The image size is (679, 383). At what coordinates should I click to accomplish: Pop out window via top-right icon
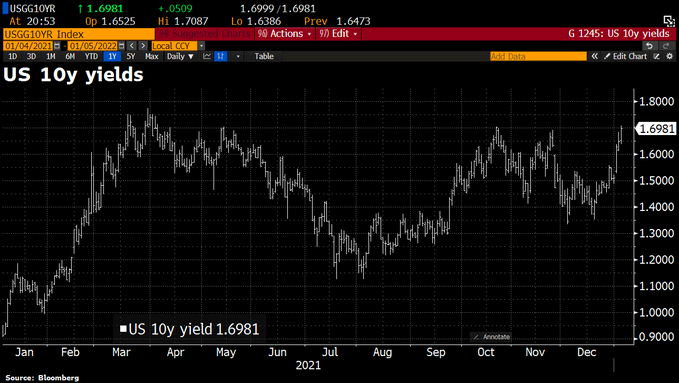[669, 21]
